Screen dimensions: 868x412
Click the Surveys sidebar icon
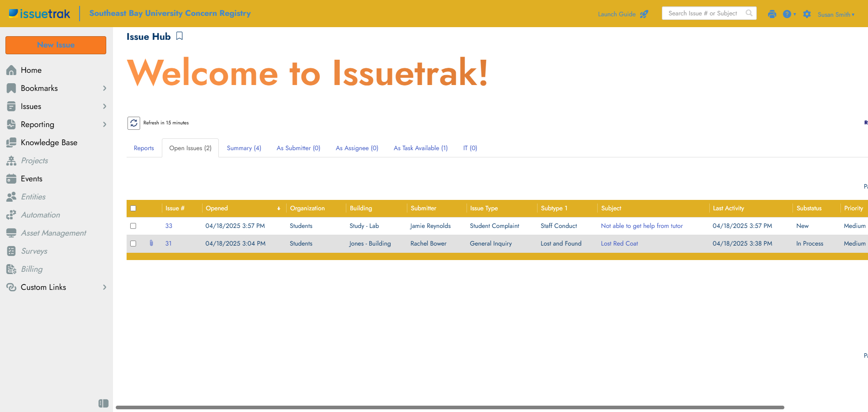coord(11,251)
